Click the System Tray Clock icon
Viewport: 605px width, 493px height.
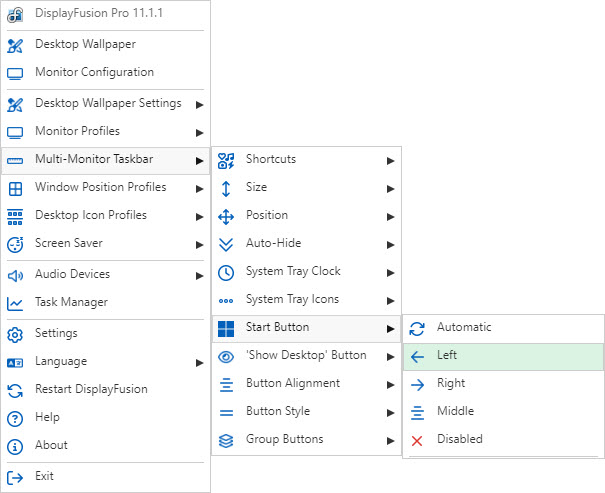226,273
